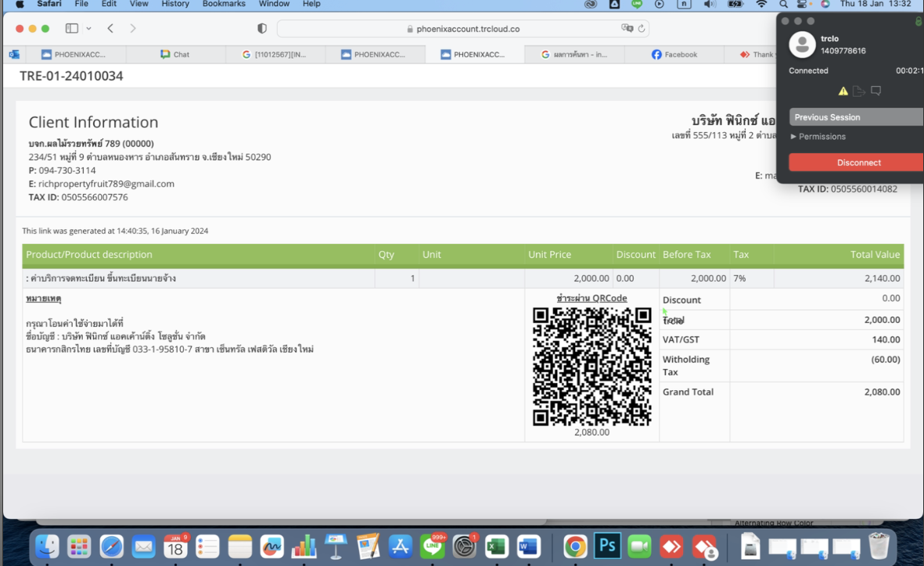The width and height of the screenshot is (924, 566).
Task: Open the Bookmarks menu
Action: [224, 4]
